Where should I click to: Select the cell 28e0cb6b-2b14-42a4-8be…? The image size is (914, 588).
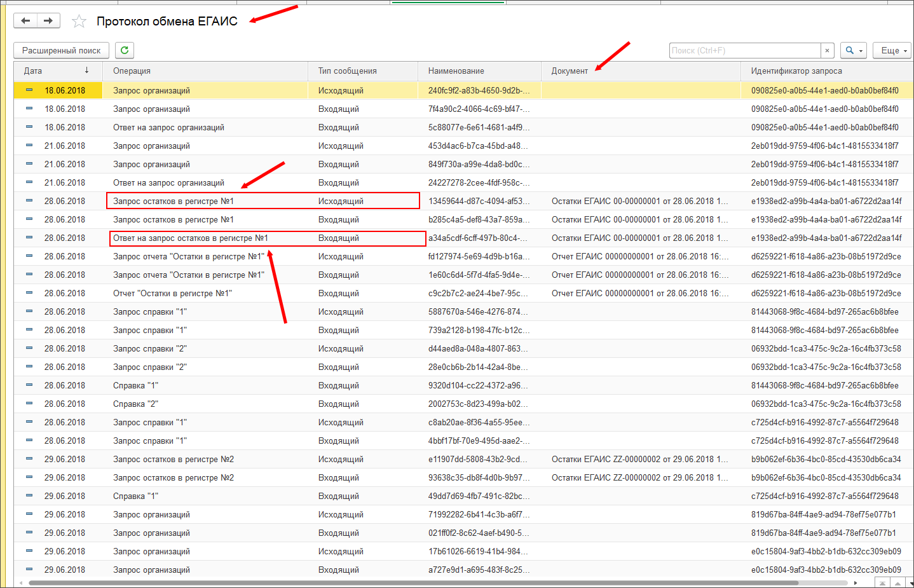click(479, 367)
